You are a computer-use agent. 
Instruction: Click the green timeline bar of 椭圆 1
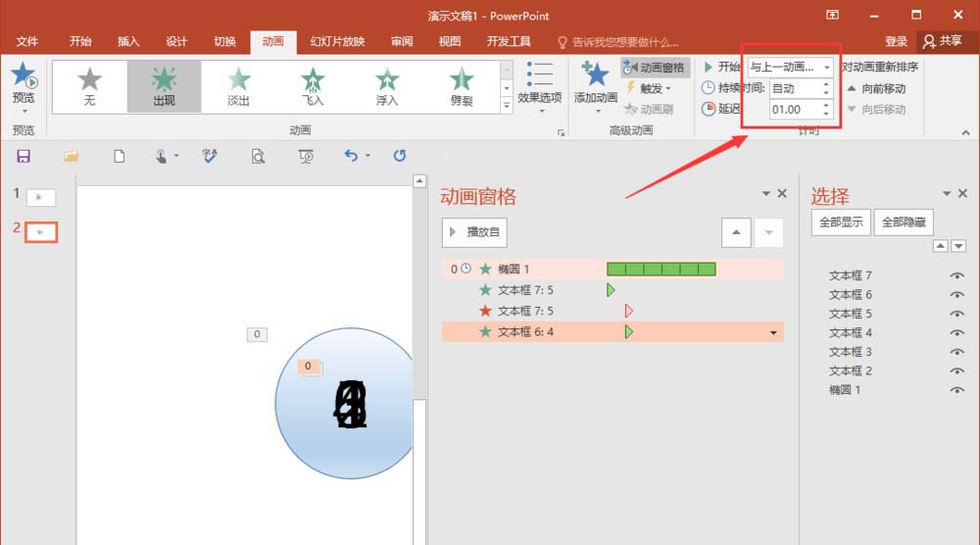click(x=661, y=269)
